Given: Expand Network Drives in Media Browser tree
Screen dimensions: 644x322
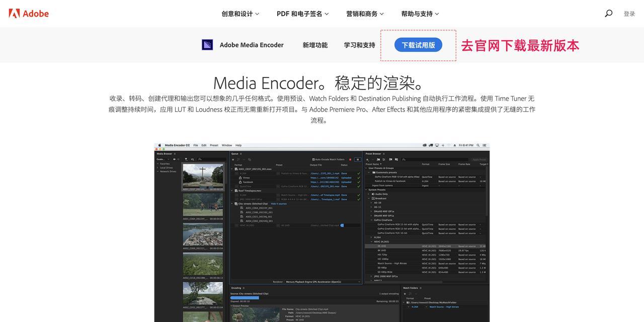Looking at the screenshot, I should [158, 172].
